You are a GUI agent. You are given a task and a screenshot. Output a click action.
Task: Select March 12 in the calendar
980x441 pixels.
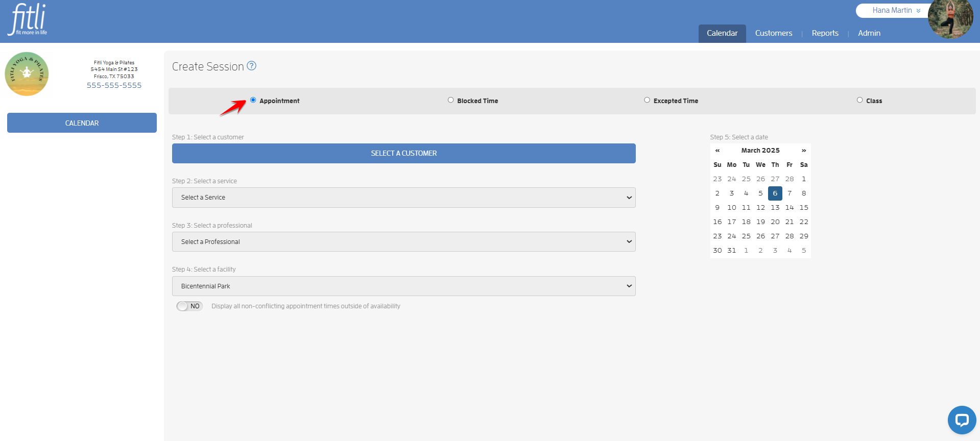[760, 208]
